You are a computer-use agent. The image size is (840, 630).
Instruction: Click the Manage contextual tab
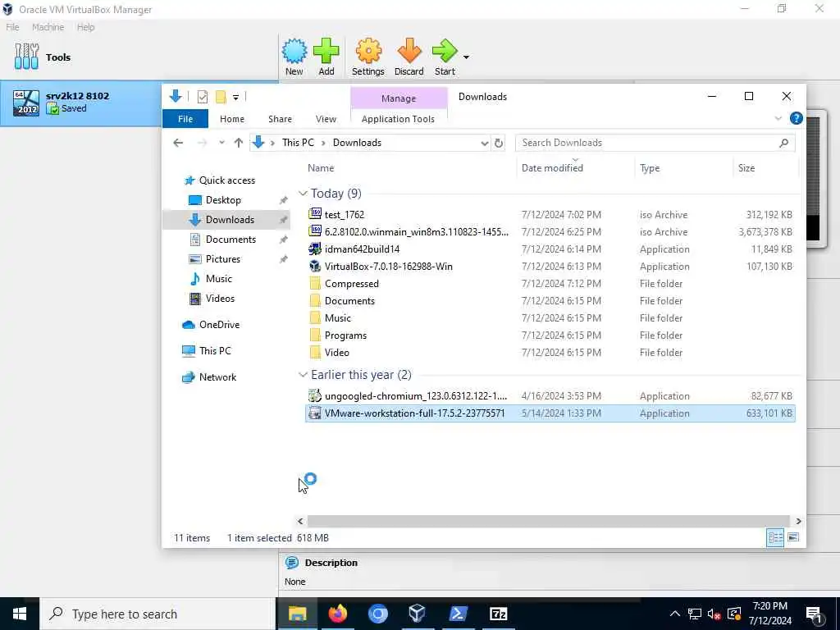[x=399, y=98]
